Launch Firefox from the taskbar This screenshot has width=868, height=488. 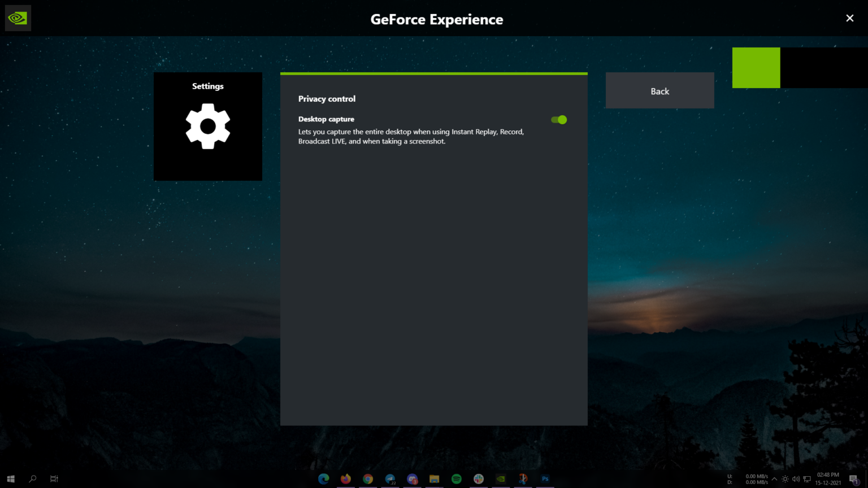(346, 479)
